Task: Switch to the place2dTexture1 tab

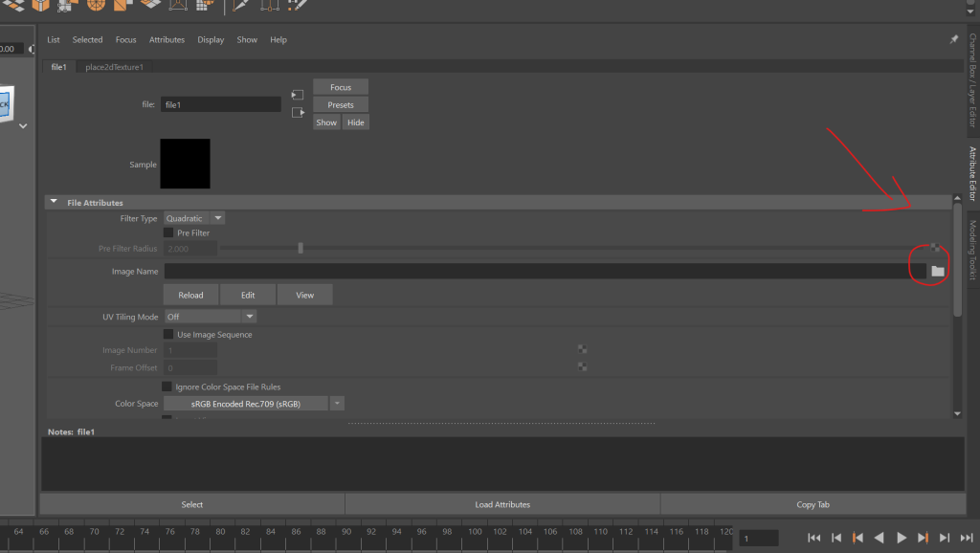Action: click(x=114, y=67)
